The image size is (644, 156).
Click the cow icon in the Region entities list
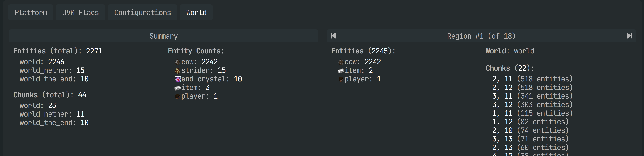tap(341, 62)
